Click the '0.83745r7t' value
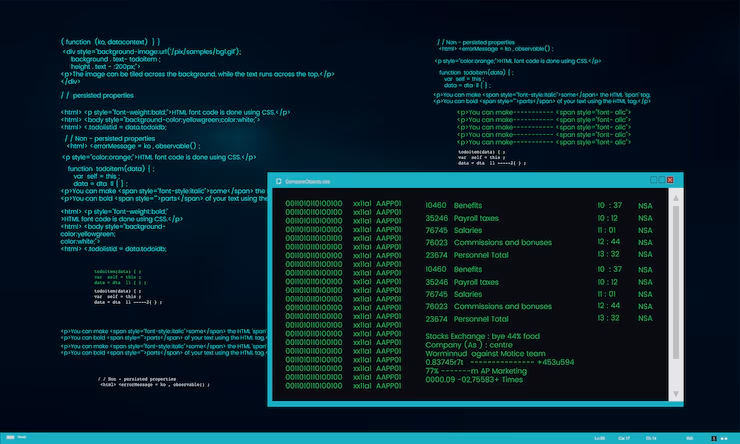This screenshot has width=740, height=444. tap(444, 362)
